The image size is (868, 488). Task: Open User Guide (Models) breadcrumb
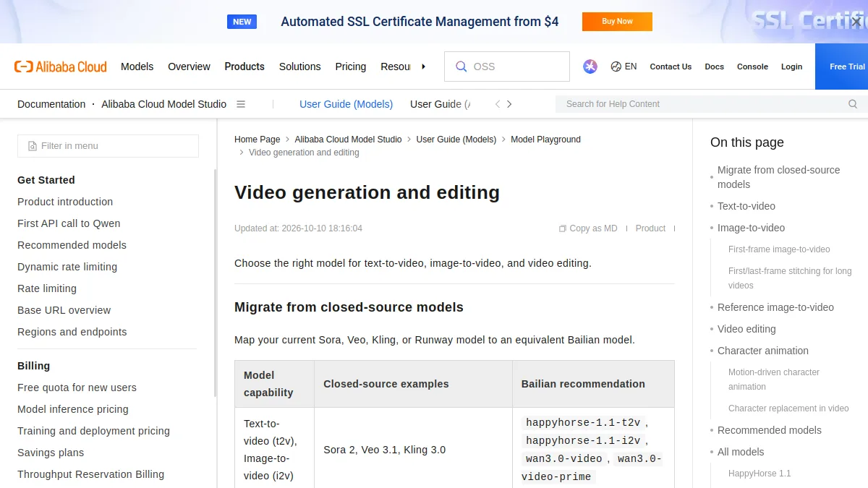point(456,140)
